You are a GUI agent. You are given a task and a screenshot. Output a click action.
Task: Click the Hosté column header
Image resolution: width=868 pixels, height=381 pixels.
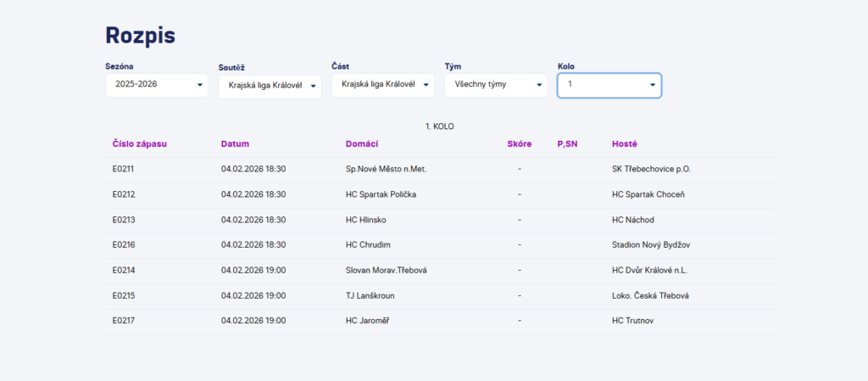[625, 144]
